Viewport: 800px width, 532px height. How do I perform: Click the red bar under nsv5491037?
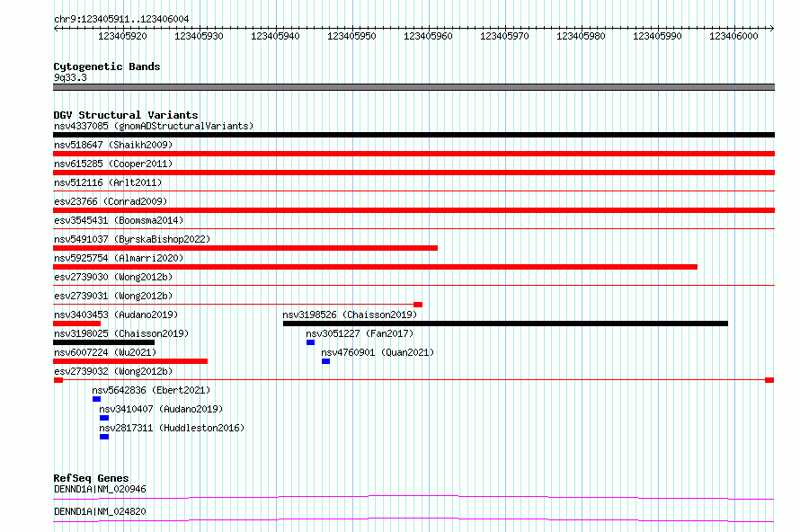(245, 248)
